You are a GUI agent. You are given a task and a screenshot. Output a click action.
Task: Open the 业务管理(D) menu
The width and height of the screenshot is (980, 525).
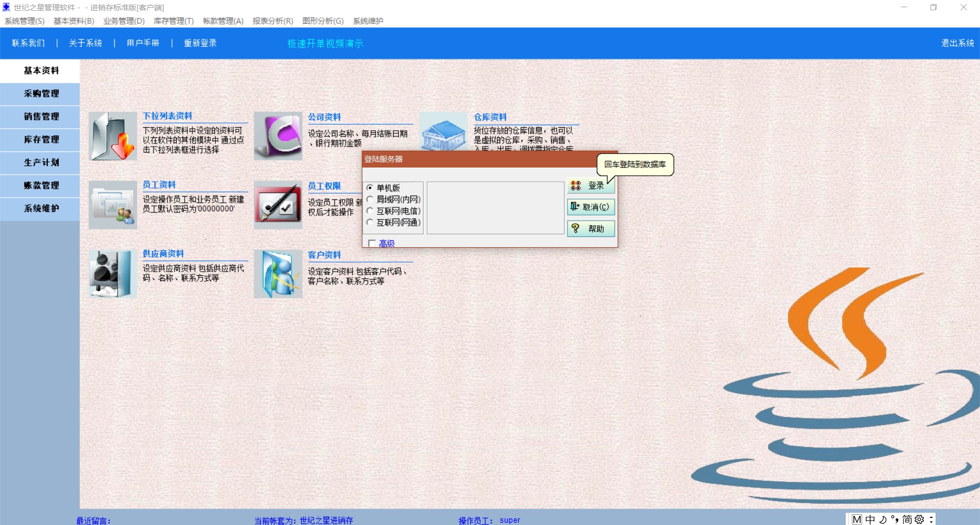click(x=124, y=21)
